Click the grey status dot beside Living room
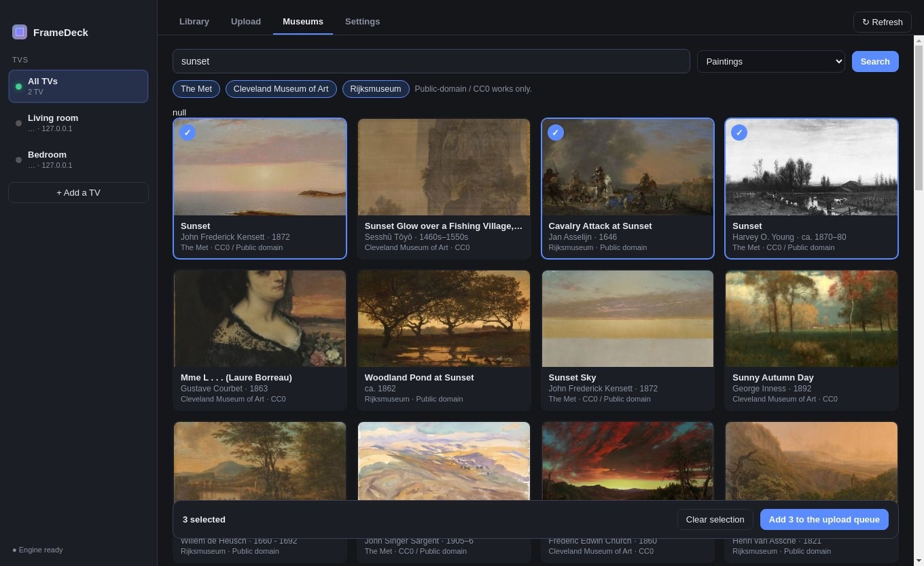Viewport: 924px width, 566px height. pos(18,123)
